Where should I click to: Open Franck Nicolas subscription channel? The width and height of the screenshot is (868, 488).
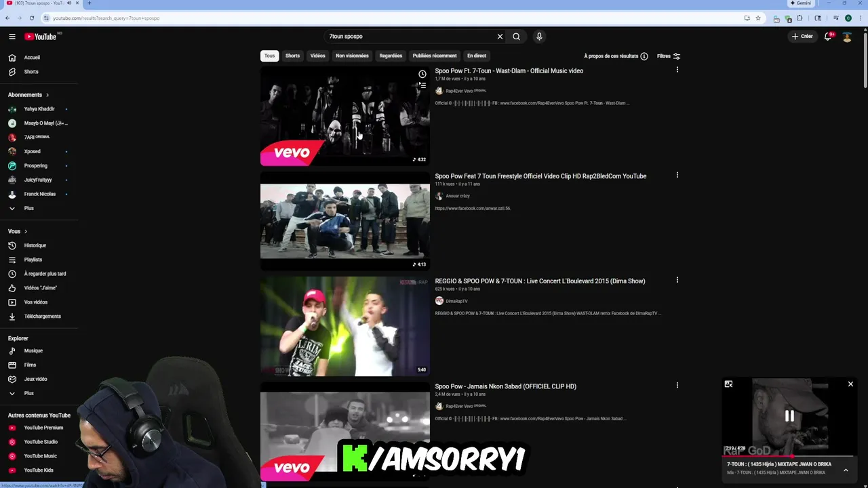[x=39, y=194]
